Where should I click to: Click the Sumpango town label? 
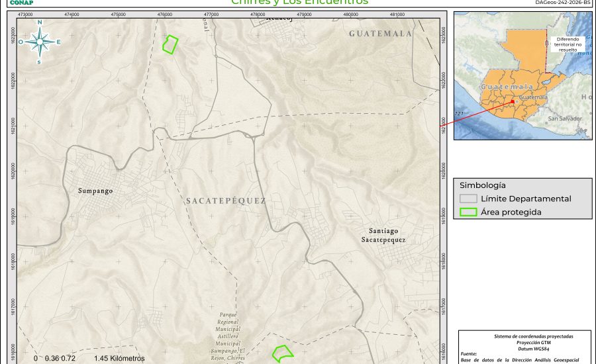pyautogui.click(x=95, y=191)
